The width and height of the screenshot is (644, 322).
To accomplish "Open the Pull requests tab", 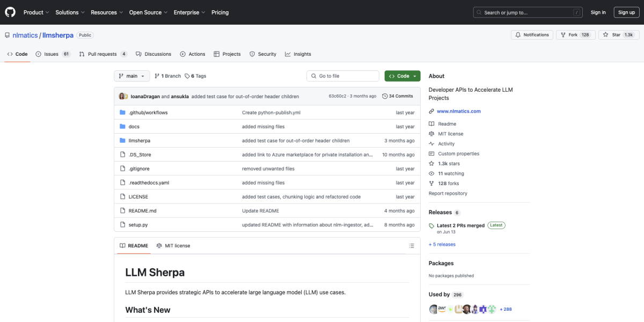I will coord(103,54).
